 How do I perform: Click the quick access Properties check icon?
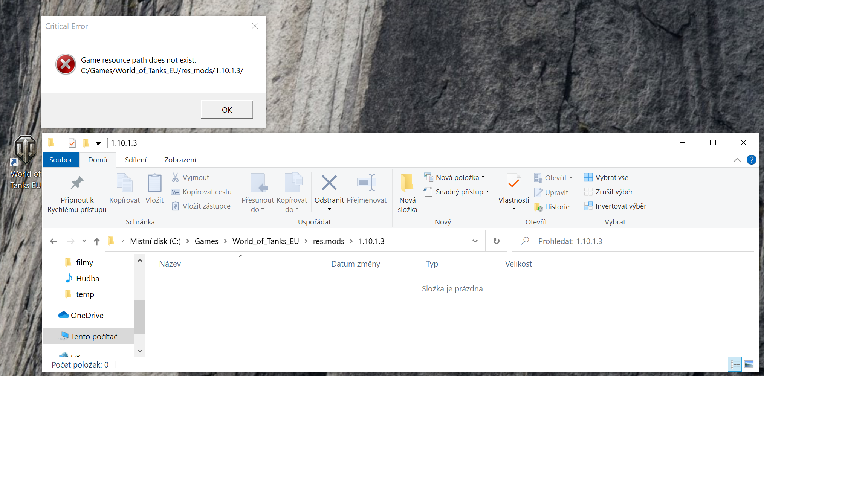[72, 143]
